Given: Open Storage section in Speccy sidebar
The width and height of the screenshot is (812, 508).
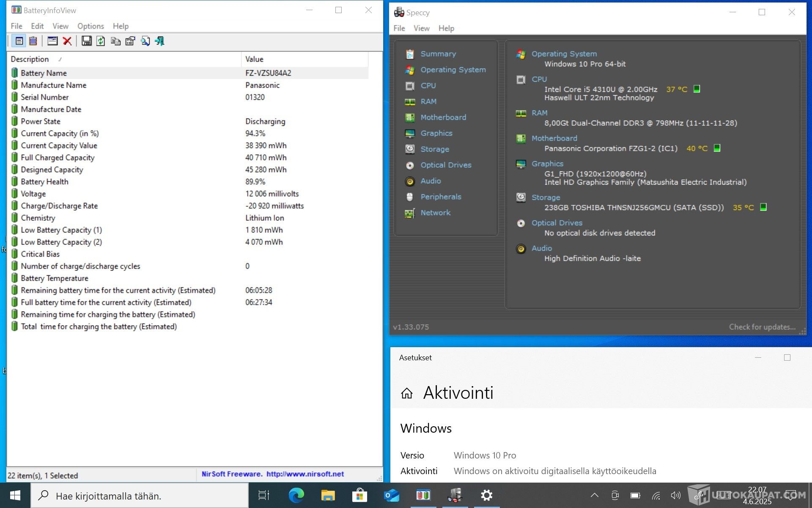Looking at the screenshot, I should tap(434, 149).
